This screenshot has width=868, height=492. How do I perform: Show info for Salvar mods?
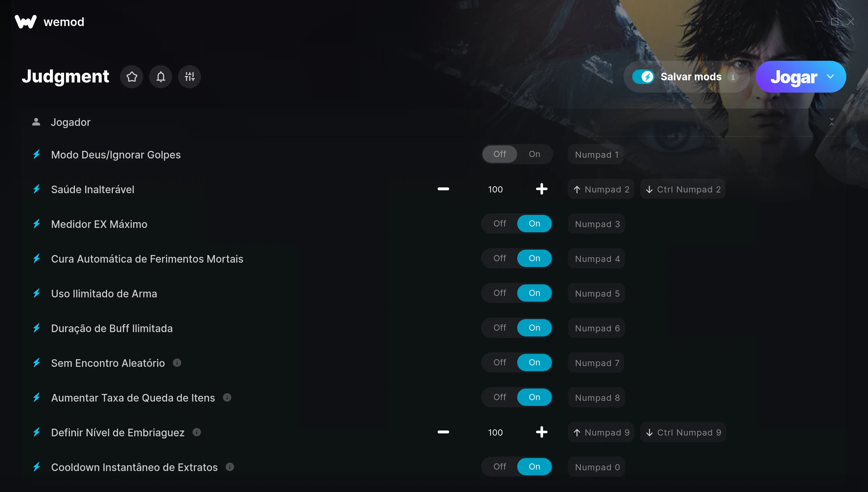click(733, 77)
